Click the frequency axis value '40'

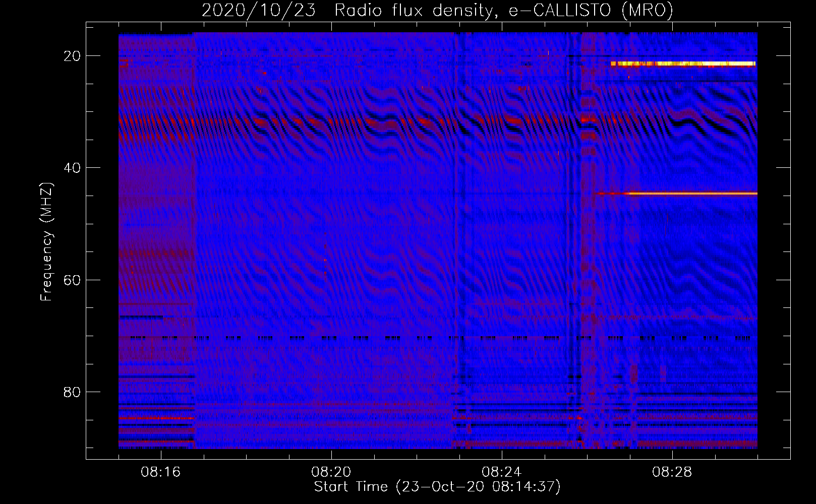click(73, 168)
